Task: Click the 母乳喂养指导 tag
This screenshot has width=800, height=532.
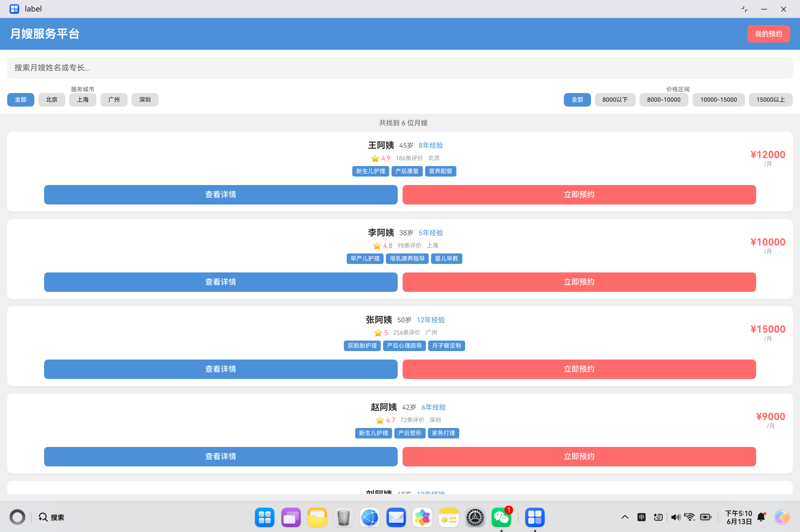Action: point(407,259)
